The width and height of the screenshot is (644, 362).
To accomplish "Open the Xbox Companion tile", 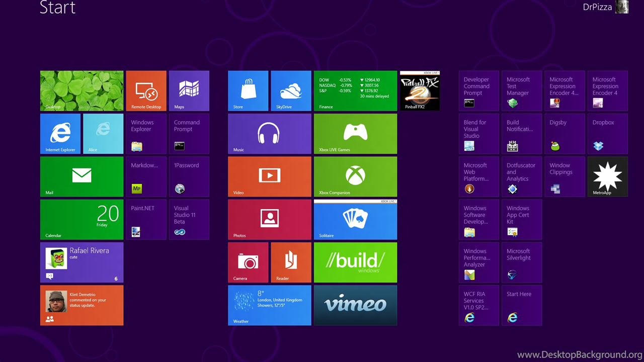I will click(355, 176).
